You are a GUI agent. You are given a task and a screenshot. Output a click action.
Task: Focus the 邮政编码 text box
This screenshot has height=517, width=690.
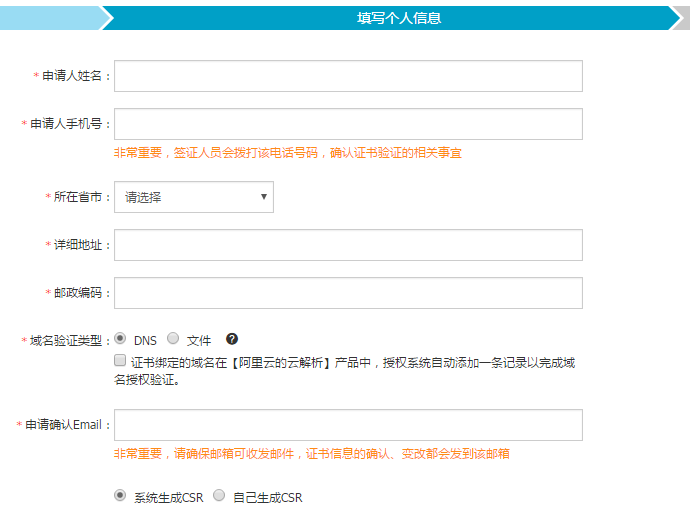coord(348,293)
